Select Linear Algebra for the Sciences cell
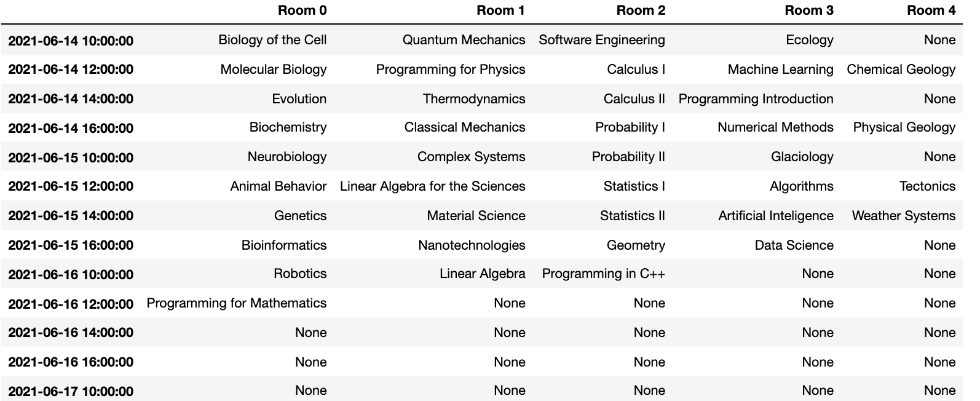980x401 pixels. point(432,186)
